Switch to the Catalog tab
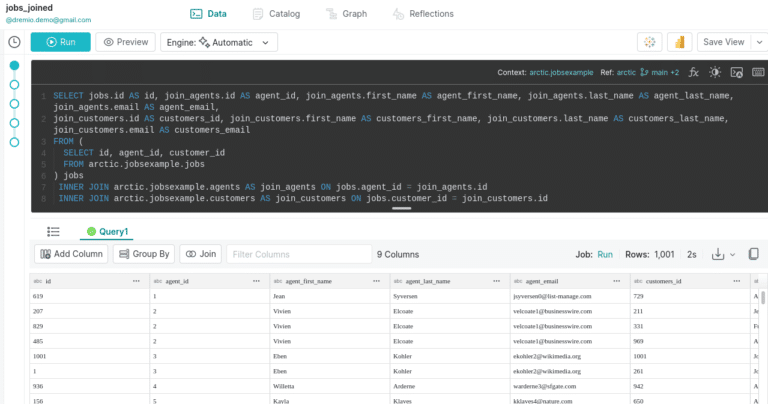768x404 pixels. pyautogui.click(x=276, y=14)
